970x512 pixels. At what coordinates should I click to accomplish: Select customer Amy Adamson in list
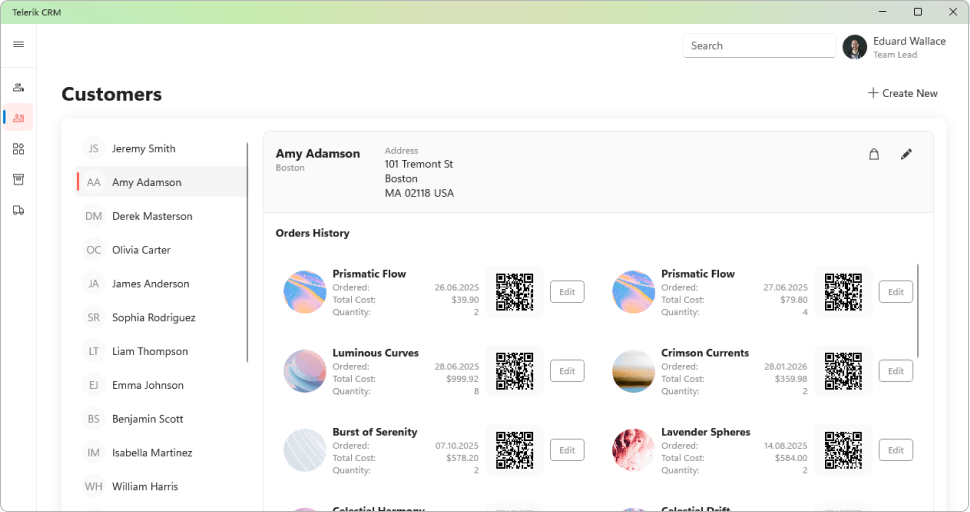click(x=161, y=182)
